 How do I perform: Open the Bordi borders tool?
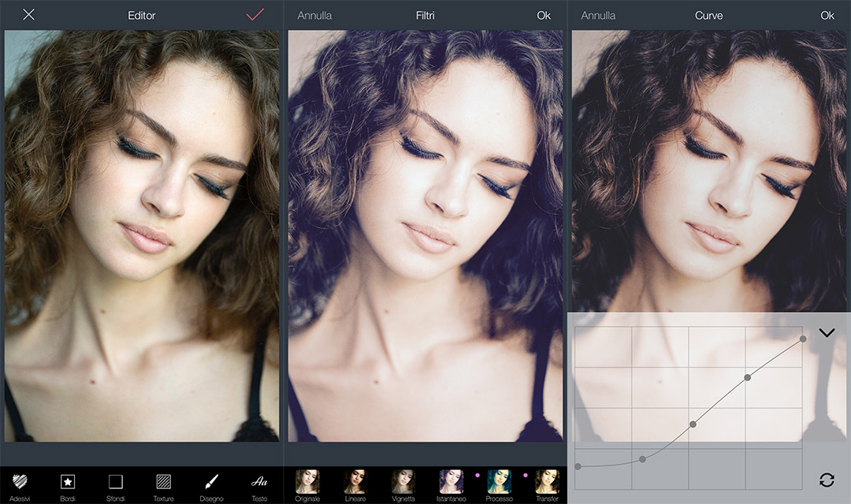[x=68, y=484]
